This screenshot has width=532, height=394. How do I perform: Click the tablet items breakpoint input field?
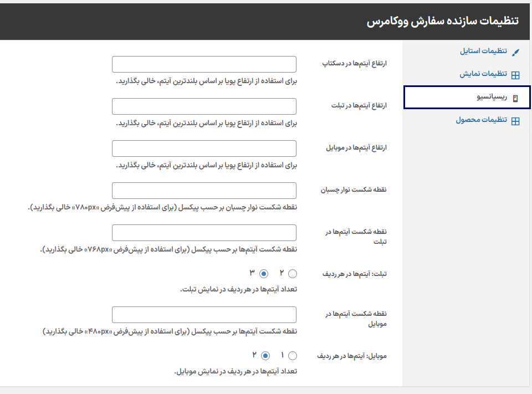tap(204, 232)
